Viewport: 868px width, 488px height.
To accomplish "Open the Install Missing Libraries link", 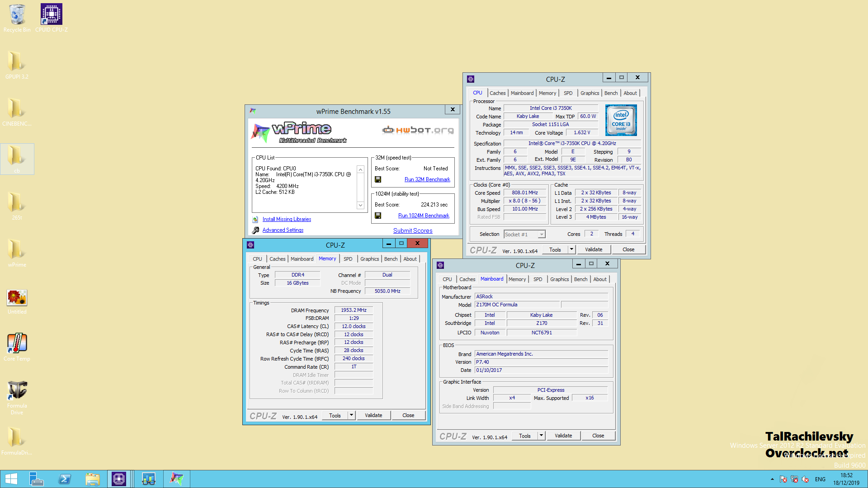I will click(x=287, y=219).
